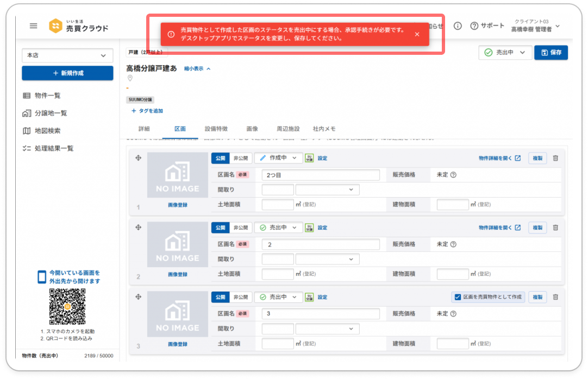Image resolution: width=588 pixels, height=379 pixels.
Task: Click the map pin location icon
Action: (x=130, y=78)
